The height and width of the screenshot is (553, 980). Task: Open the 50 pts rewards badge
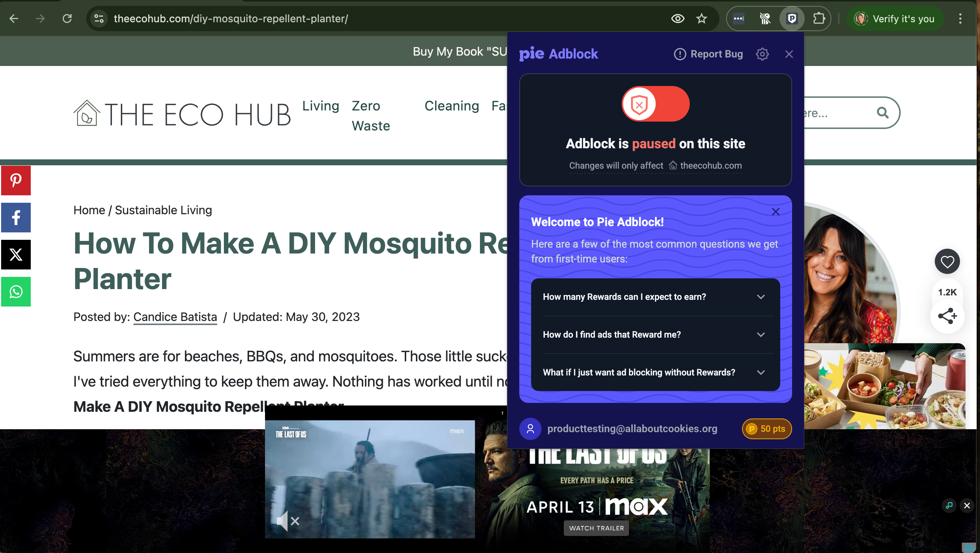click(766, 428)
